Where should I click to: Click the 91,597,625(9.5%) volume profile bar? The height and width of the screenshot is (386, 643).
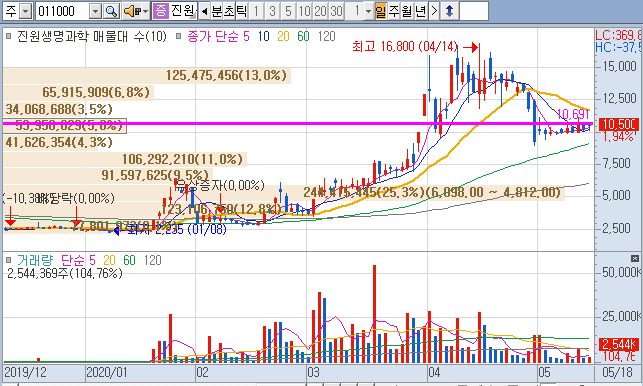click(x=108, y=175)
